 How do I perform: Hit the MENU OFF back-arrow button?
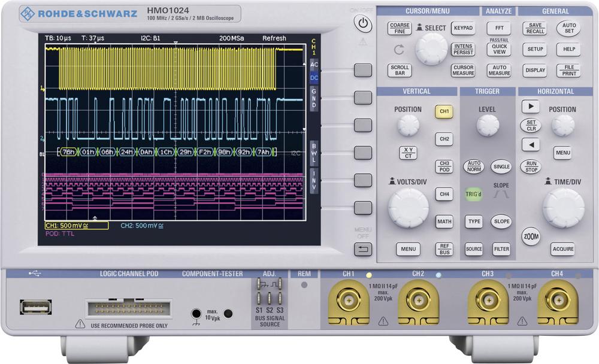[362, 250]
